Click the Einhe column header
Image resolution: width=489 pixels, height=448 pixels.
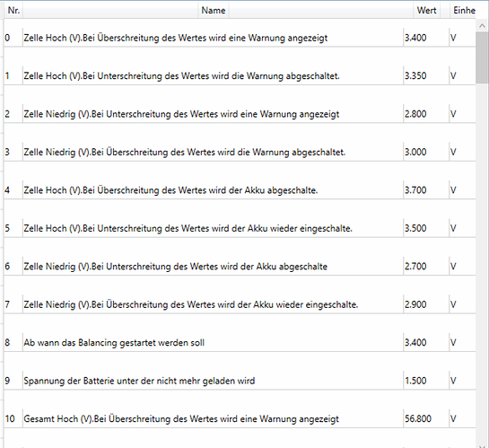pos(464,10)
